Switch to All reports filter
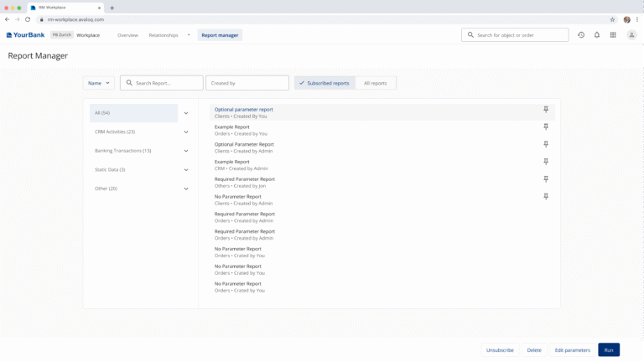This screenshot has height=362, width=644. [x=375, y=83]
